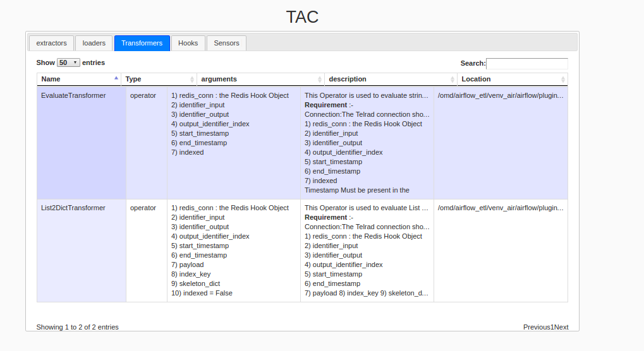Go to Previous page
Screen dimensions: 644x351
tap(537, 327)
